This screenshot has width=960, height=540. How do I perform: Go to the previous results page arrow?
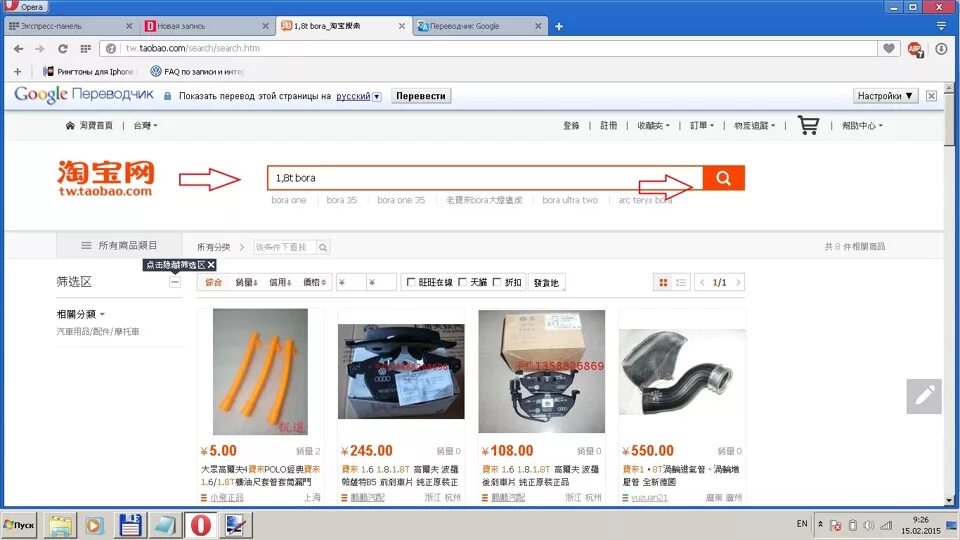tap(702, 282)
